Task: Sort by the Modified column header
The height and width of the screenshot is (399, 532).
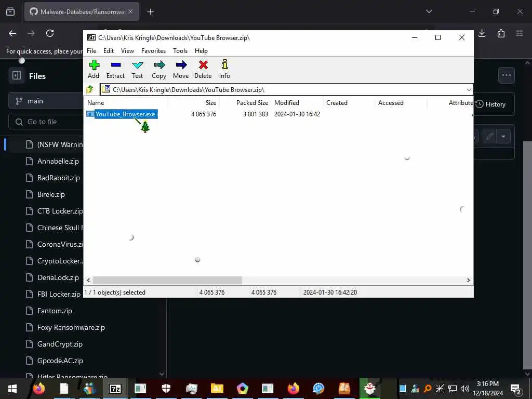Action: (297, 103)
